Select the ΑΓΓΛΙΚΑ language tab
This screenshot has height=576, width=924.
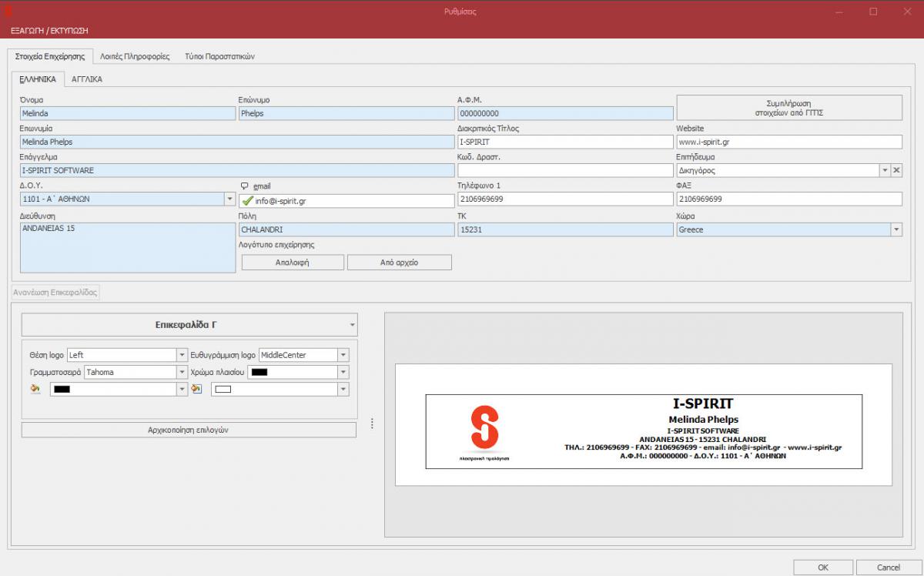(x=87, y=79)
